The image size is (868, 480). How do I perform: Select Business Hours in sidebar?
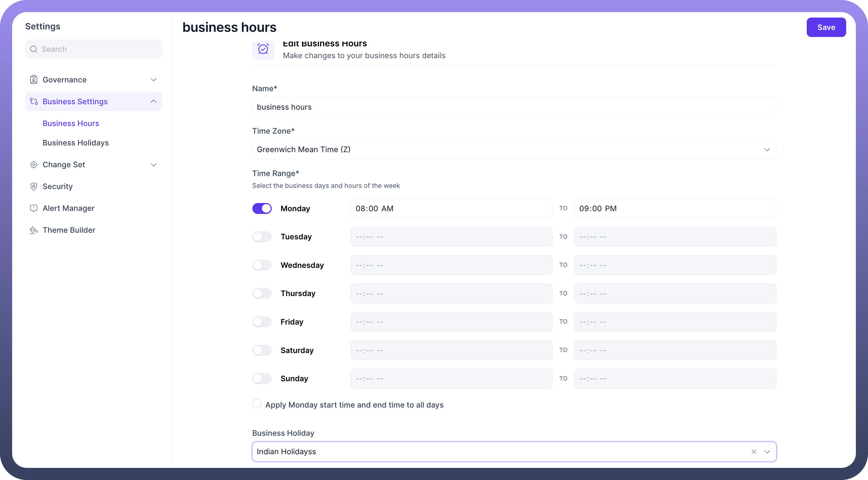pos(71,123)
